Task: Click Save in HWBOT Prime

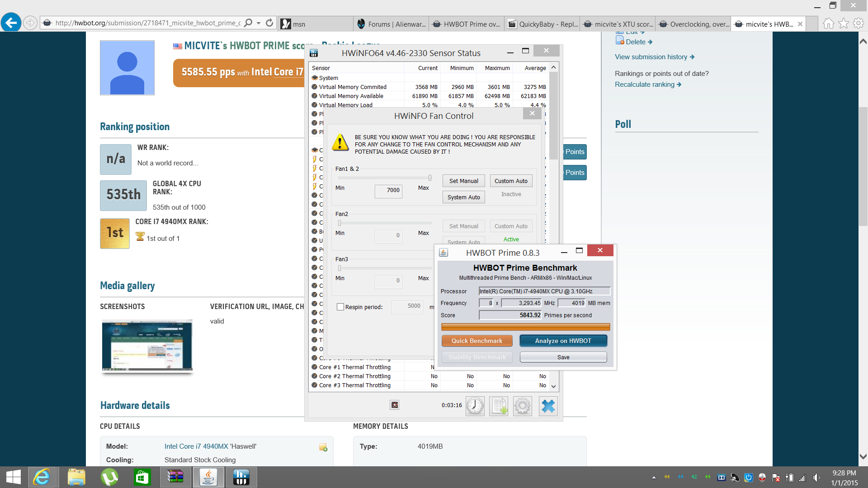Action: click(x=563, y=357)
